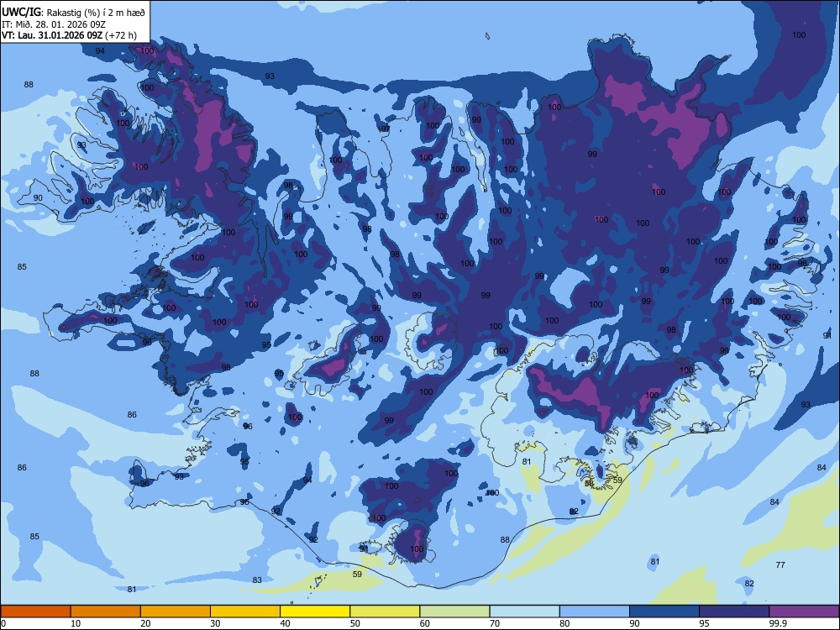Click the amber 20–30 legend swatch
Screen dimensions: 840x630
coord(176,612)
